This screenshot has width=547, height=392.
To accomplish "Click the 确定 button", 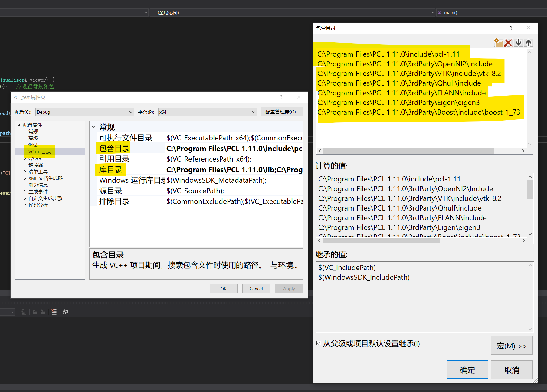I will [x=467, y=370].
